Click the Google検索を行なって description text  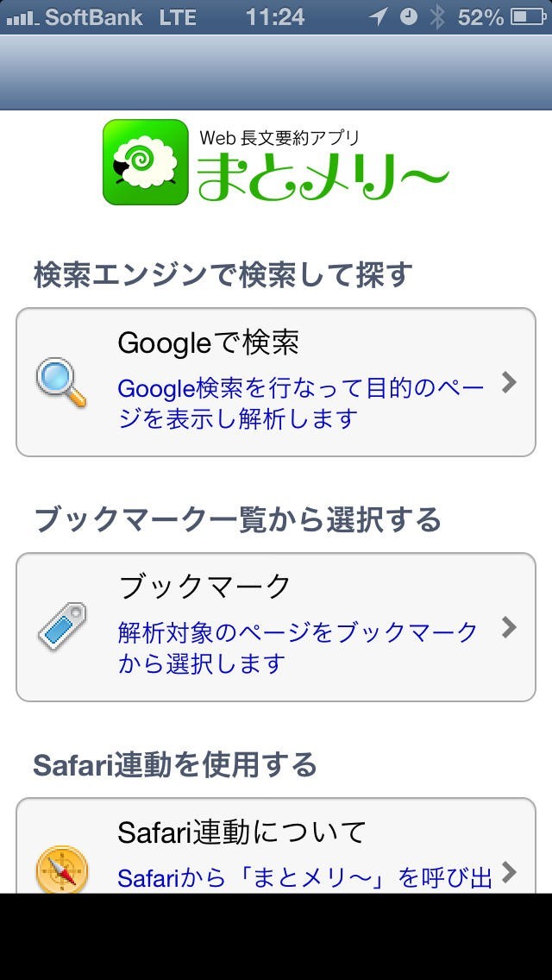[x=300, y=403]
